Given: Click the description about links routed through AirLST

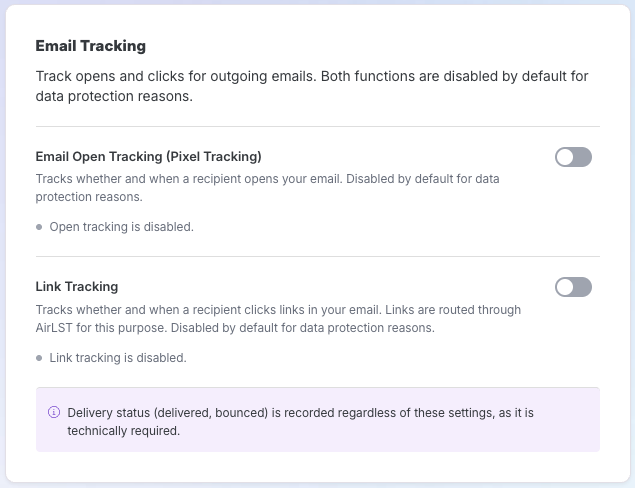Looking at the screenshot, I should click(x=278, y=318).
